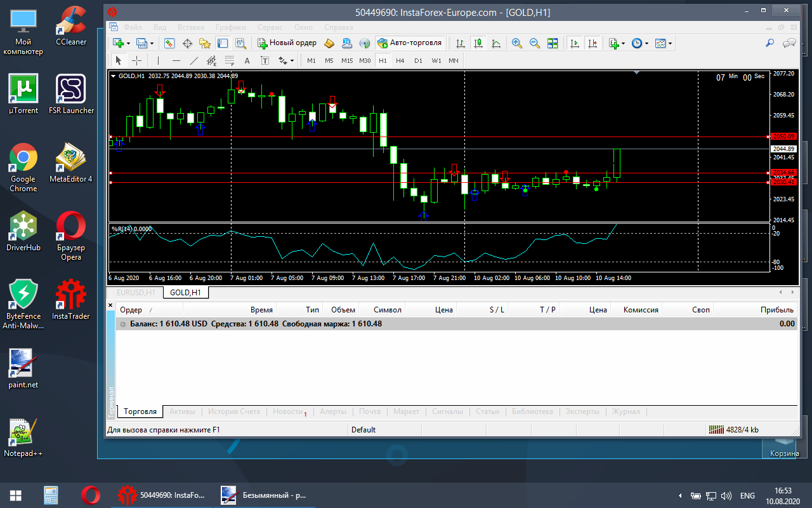This screenshot has height=508, width=812.
Task: Switch to the candlestick chart mode
Action: [478, 43]
